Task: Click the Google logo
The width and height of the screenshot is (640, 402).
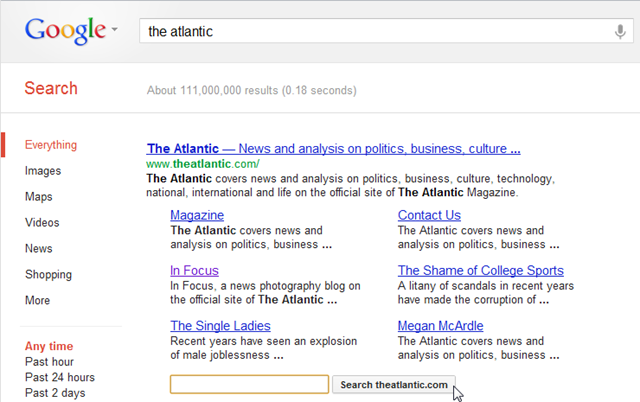Action: (65, 31)
